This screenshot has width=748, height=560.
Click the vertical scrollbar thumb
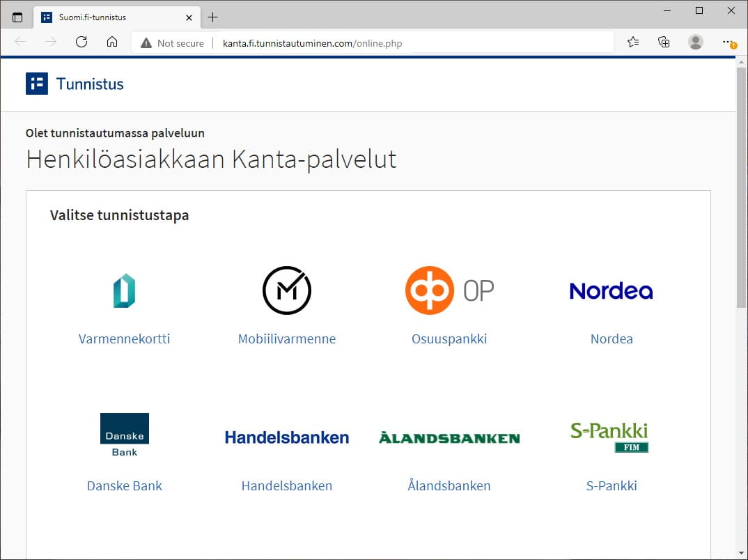(x=741, y=187)
